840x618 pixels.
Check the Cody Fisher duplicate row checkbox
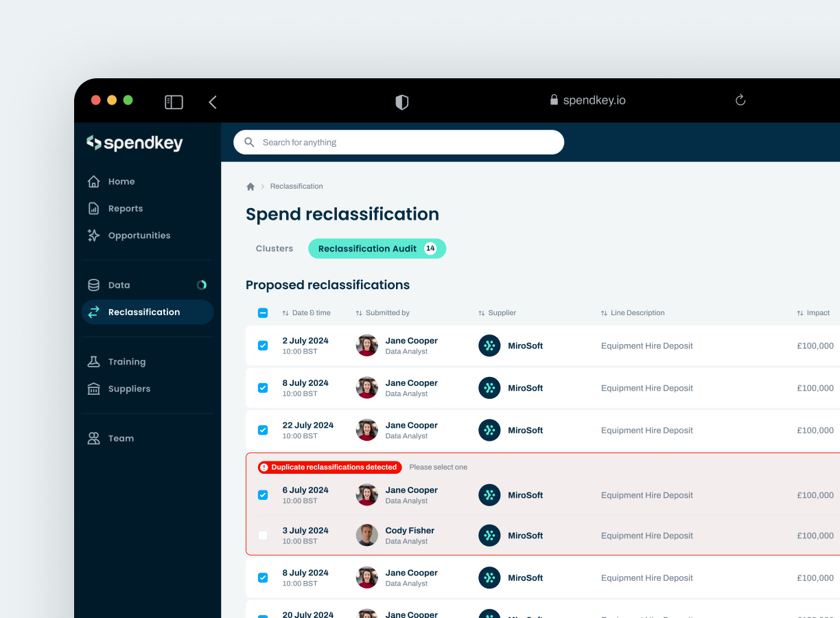263,536
